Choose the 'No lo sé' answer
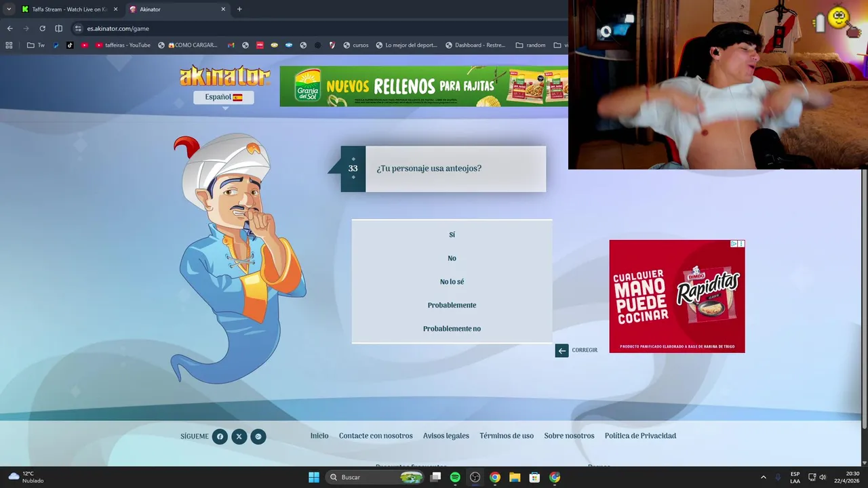The image size is (868, 488). point(452,282)
